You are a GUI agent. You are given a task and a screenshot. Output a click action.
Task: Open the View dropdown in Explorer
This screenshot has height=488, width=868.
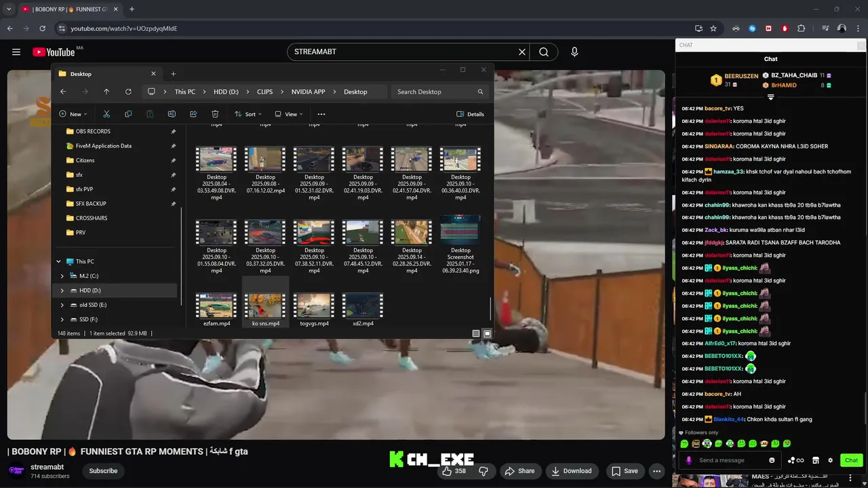(x=288, y=114)
